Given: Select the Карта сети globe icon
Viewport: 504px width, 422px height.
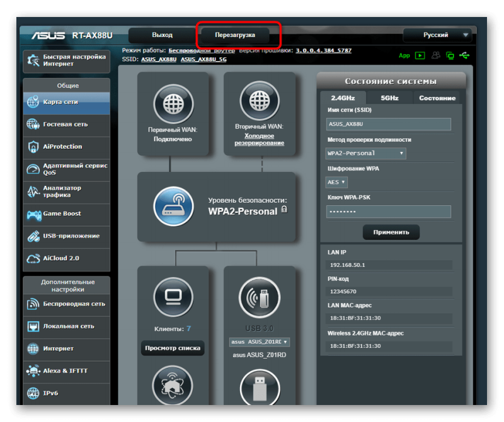Looking at the screenshot, I should [33, 102].
